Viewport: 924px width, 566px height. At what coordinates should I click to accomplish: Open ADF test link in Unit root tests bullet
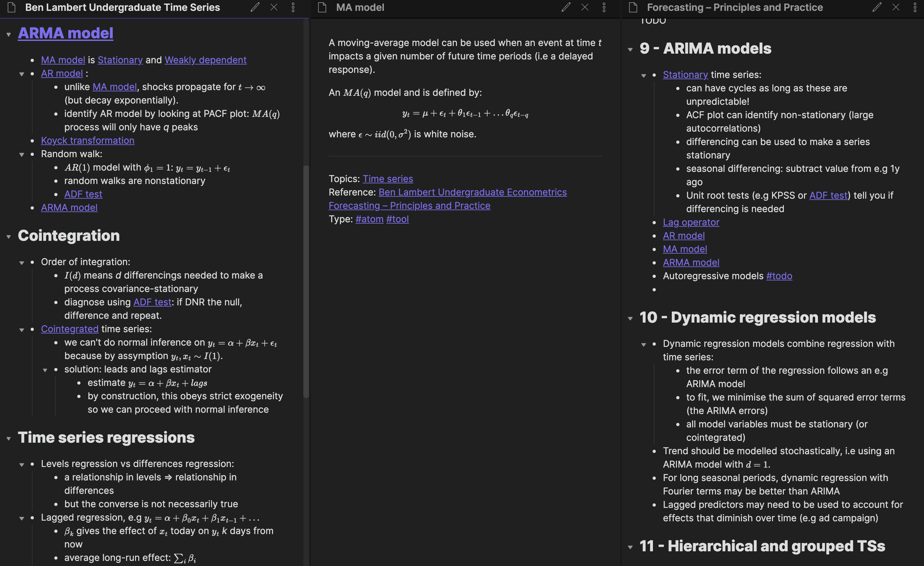pyautogui.click(x=828, y=195)
